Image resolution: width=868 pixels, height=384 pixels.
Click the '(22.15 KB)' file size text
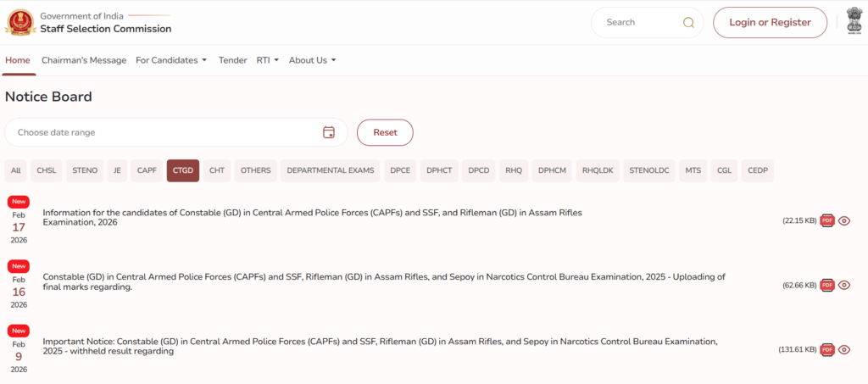799,220
